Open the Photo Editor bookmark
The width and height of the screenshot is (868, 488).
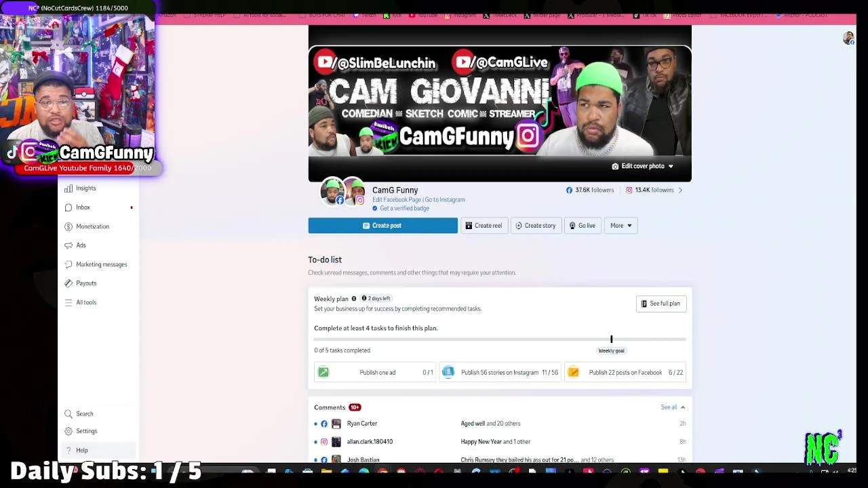click(682, 15)
